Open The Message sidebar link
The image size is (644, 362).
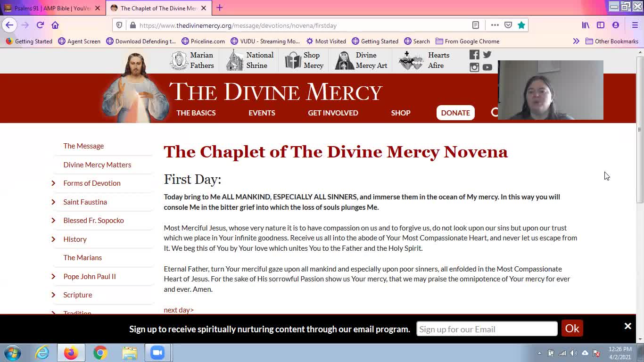click(x=83, y=146)
